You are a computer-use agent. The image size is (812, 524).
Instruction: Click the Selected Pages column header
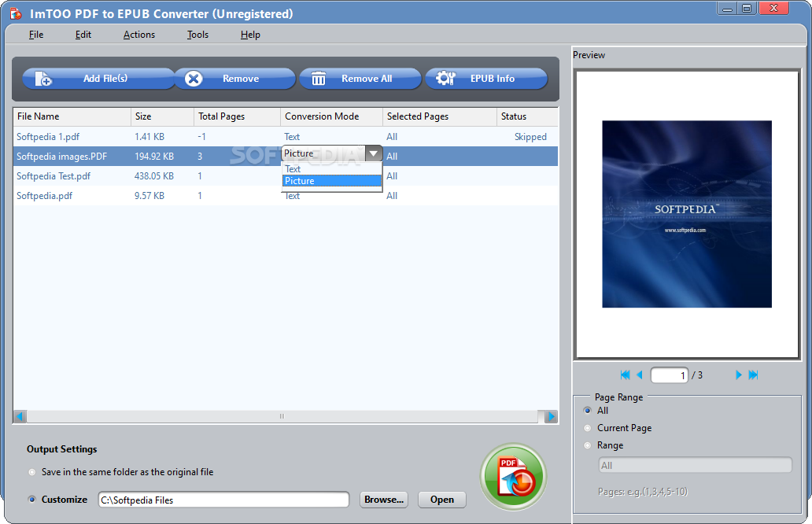(x=440, y=116)
